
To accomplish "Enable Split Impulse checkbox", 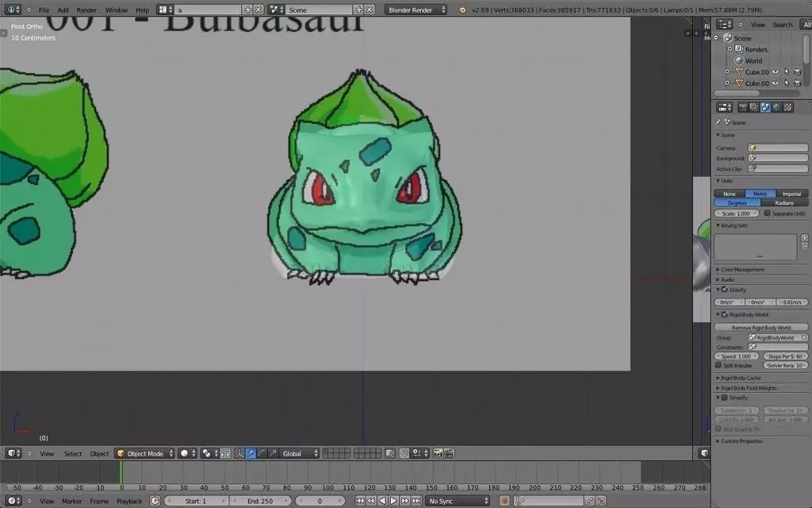I will [718, 365].
